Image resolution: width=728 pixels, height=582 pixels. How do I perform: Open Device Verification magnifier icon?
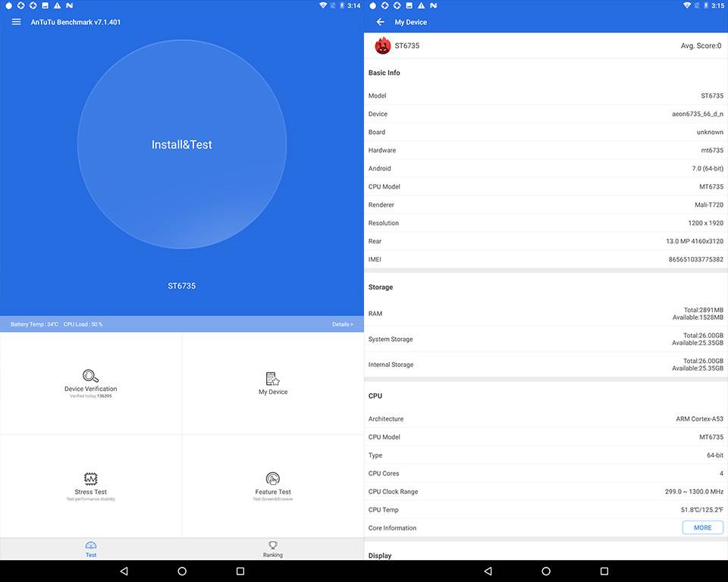pyautogui.click(x=91, y=376)
